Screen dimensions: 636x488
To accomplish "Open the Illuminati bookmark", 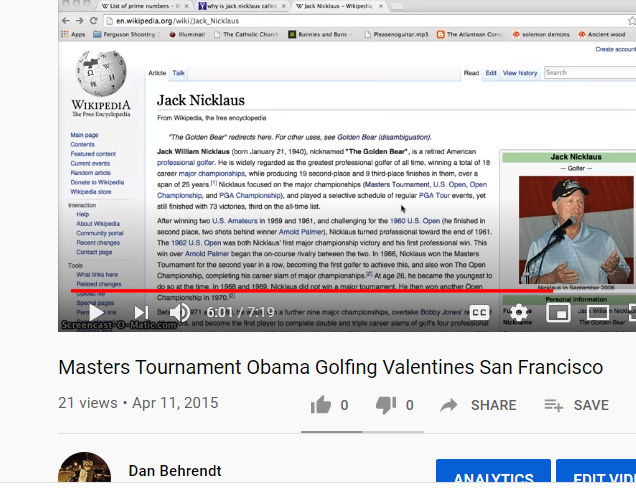I will click(187, 34).
